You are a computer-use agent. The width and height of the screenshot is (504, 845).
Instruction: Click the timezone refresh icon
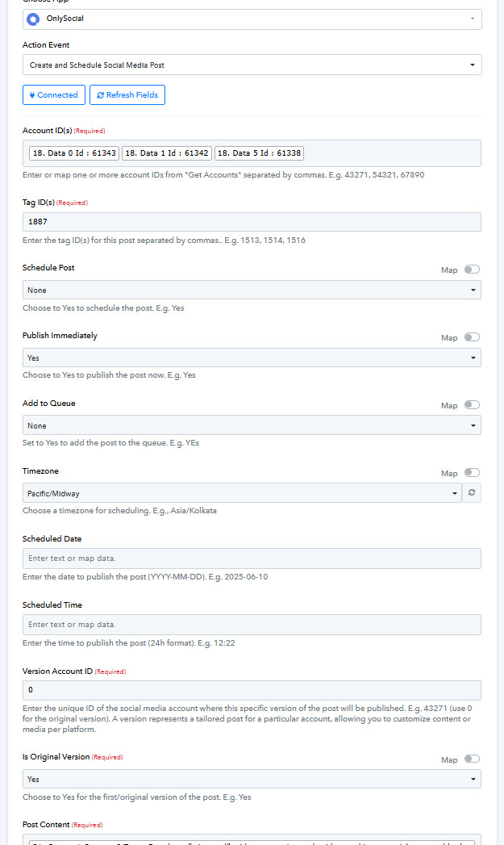pos(472,492)
